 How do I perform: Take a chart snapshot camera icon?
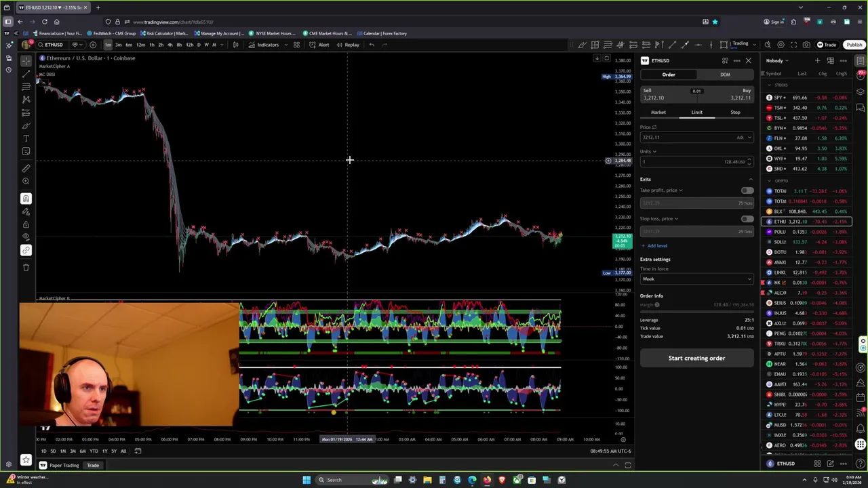[x=806, y=45]
